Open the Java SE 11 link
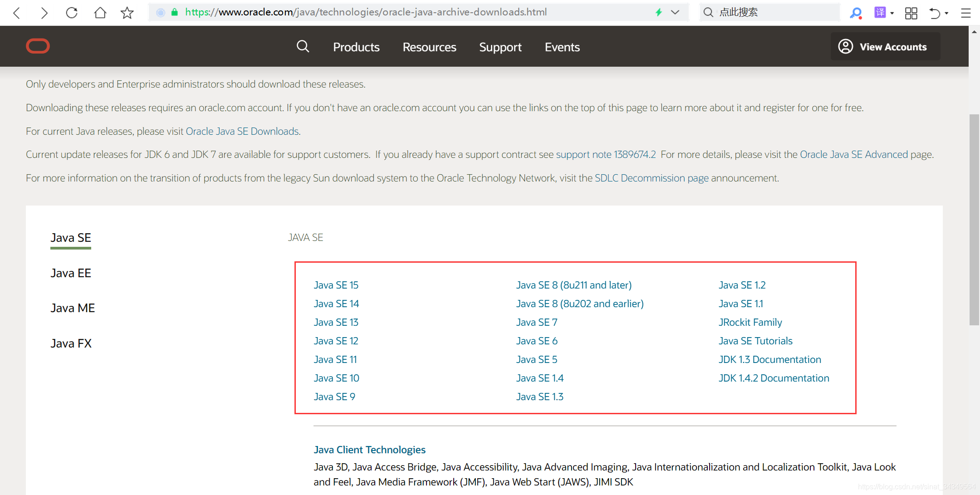 (335, 359)
